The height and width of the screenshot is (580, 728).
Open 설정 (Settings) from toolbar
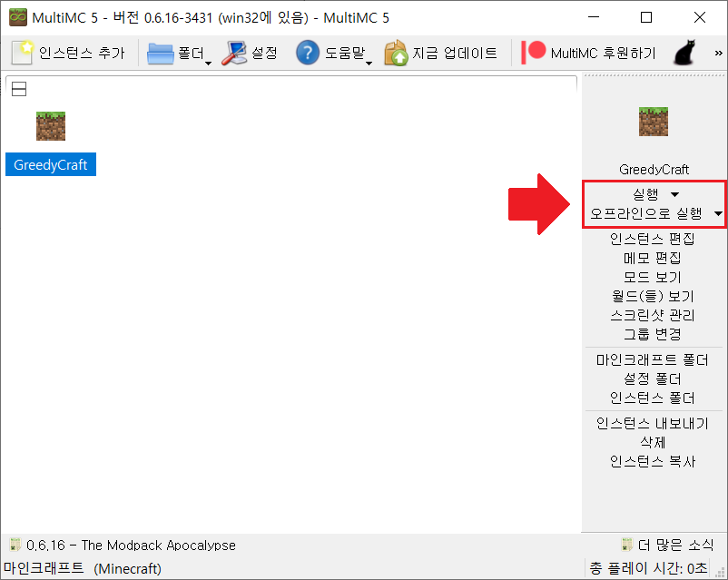[250, 53]
